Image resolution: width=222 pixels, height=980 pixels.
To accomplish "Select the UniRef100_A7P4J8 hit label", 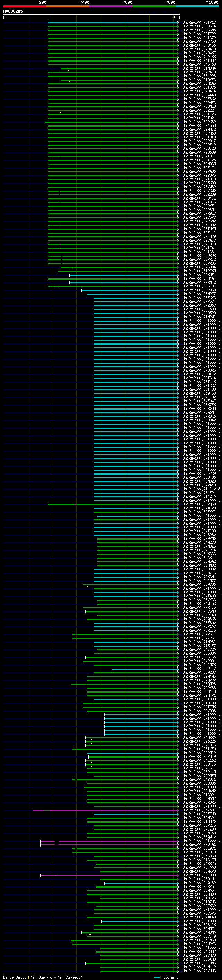I will tap(199, 72).
